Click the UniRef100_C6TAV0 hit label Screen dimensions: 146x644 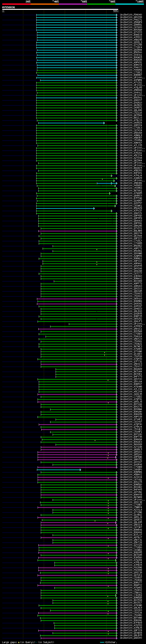131,27
